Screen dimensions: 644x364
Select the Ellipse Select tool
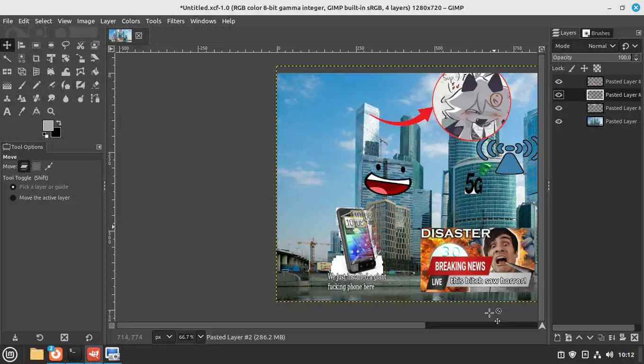point(51,45)
